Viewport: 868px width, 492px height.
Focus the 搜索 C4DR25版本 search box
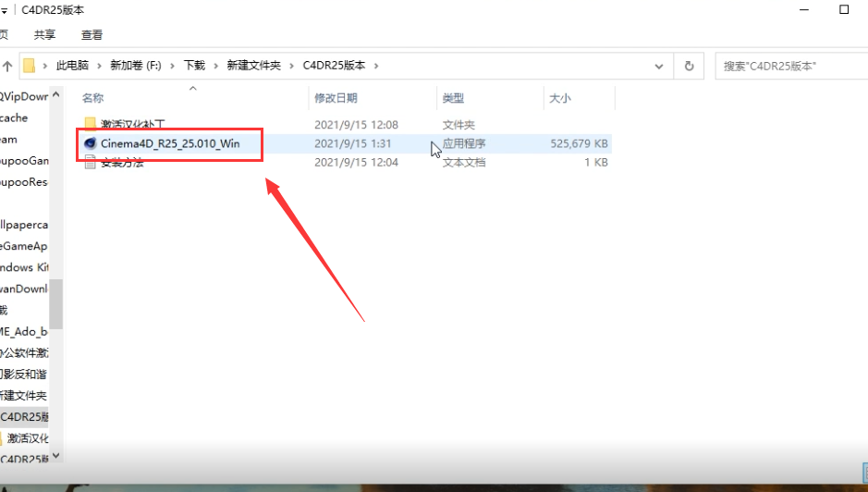tap(791, 67)
